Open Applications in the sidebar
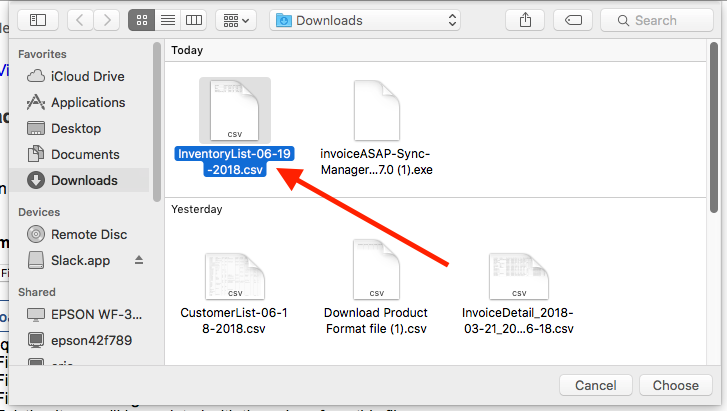Screen dimensions: 727x411 click(88, 102)
